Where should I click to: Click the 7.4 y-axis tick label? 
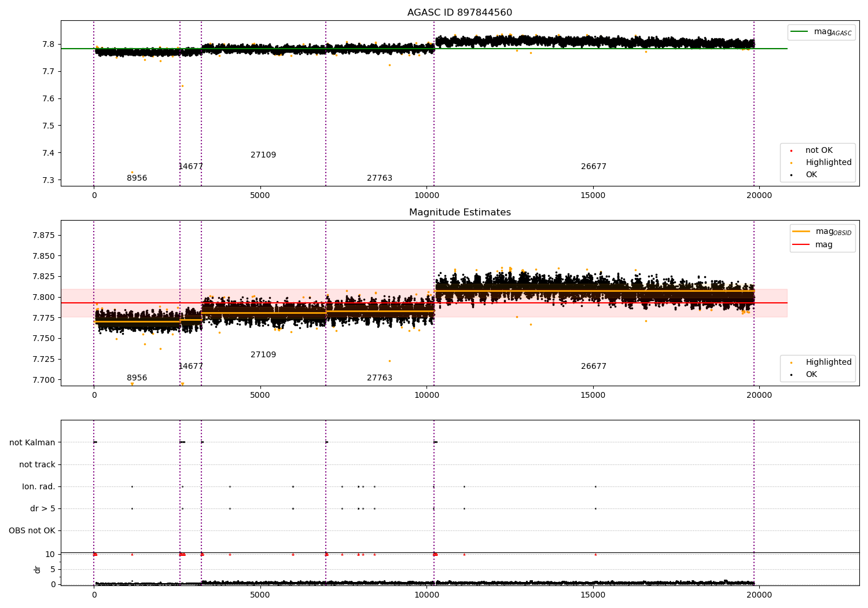pyautogui.click(x=49, y=153)
